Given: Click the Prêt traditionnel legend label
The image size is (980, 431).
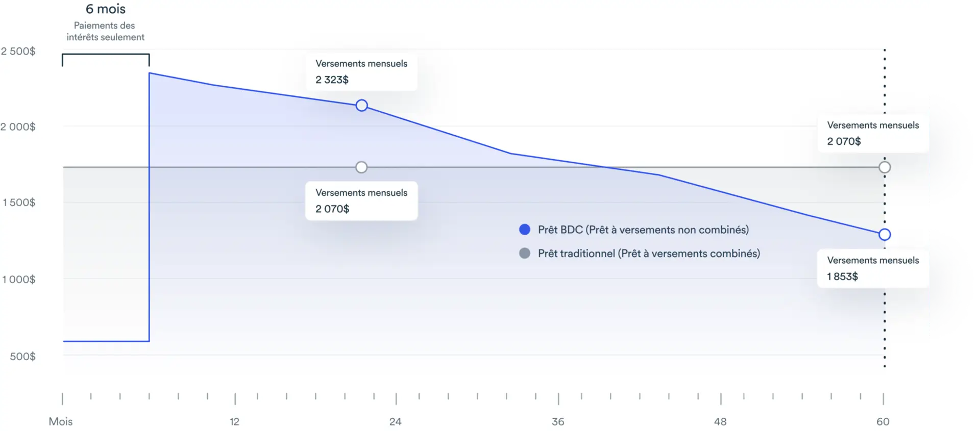Looking at the screenshot, I should point(649,253).
